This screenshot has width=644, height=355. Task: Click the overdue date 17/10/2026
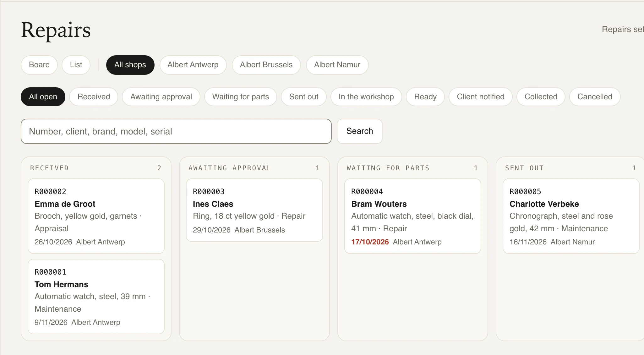(x=370, y=242)
